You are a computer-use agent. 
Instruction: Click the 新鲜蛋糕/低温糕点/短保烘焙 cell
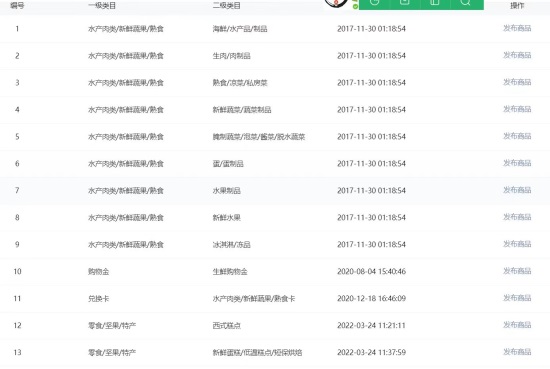[x=257, y=353]
